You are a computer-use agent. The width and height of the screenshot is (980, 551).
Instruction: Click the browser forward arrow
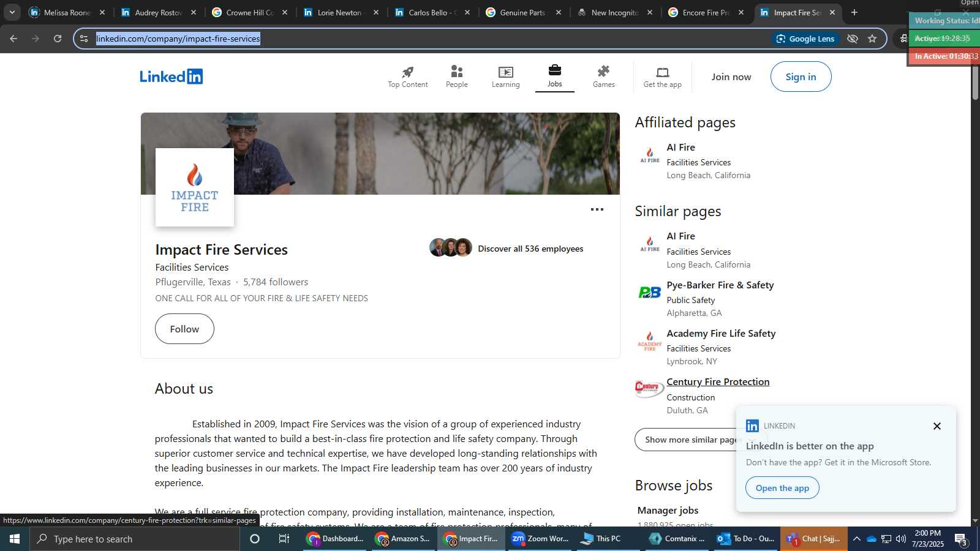click(x=36, y=39)
